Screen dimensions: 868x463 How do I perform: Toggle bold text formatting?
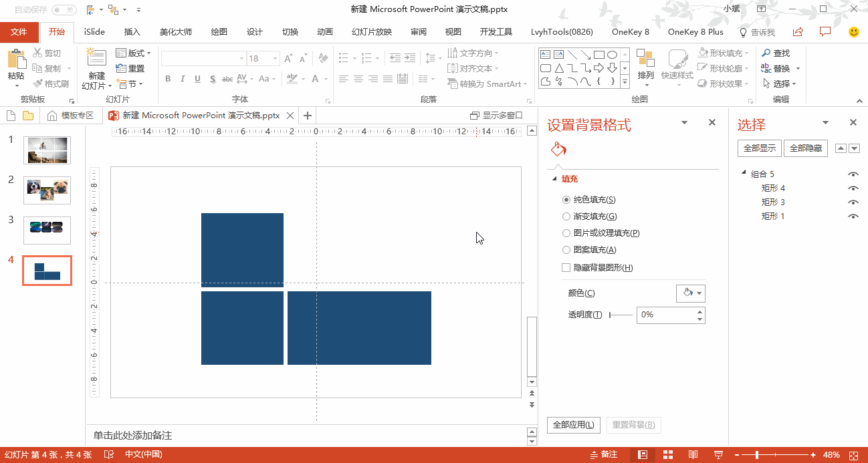(x=168, y=79)
